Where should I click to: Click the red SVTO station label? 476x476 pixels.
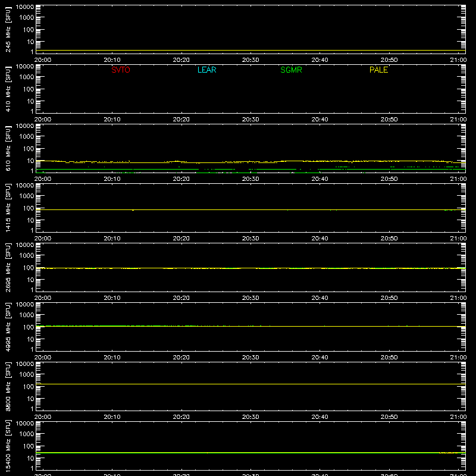(x=121, y=70)
